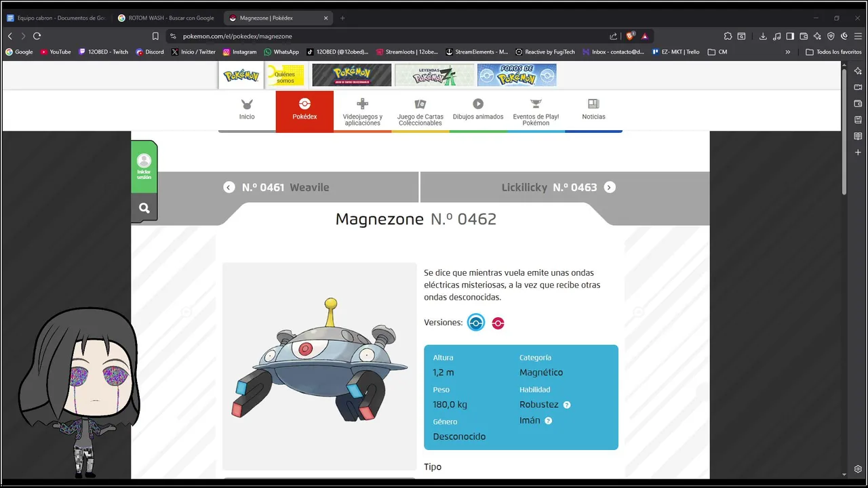868x488 pixels.
Task: Open the Instagram bookmark
Action: coord(240,52)
